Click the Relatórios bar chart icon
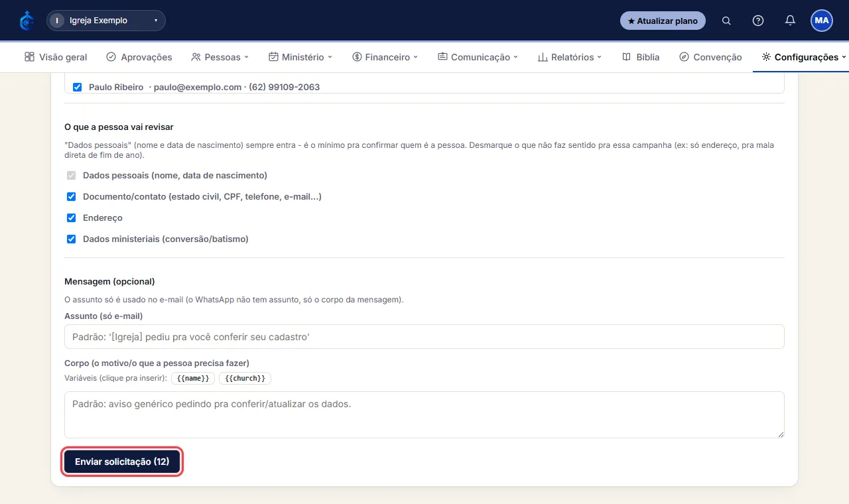The width and height of the screenshot is (849, 504). coord(543,57)
